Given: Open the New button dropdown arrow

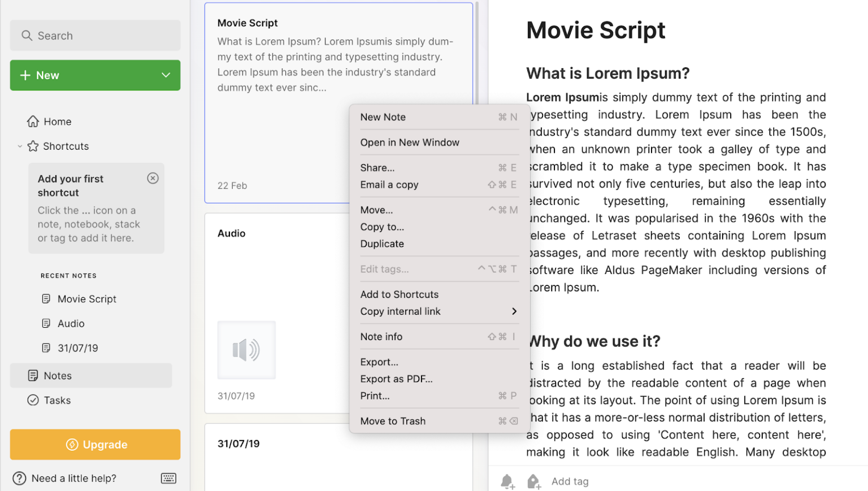Looking at the screenshot, I should click(x=165, y=75).
